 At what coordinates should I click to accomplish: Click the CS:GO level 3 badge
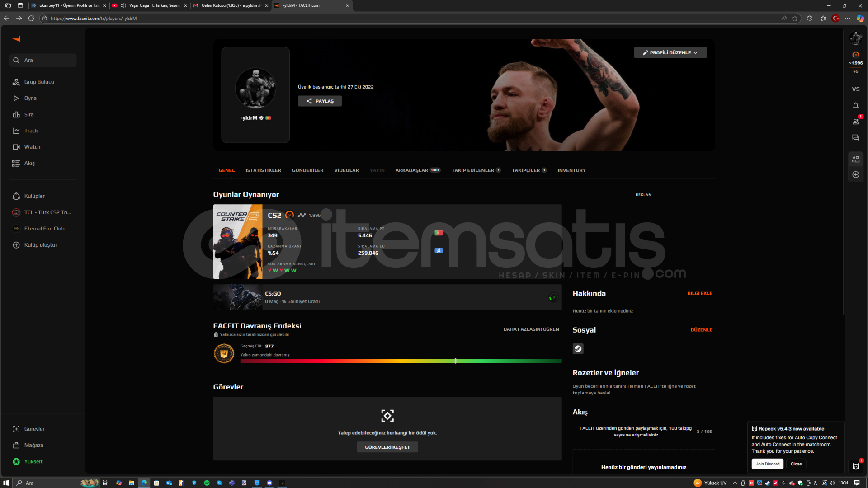(x=553, y=297)
